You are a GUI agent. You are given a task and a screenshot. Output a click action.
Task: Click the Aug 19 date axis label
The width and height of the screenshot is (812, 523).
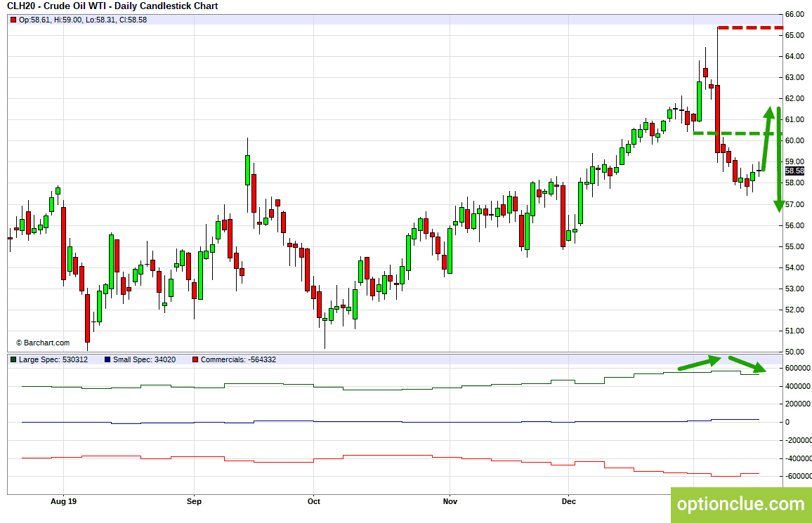tap(64, 501)
